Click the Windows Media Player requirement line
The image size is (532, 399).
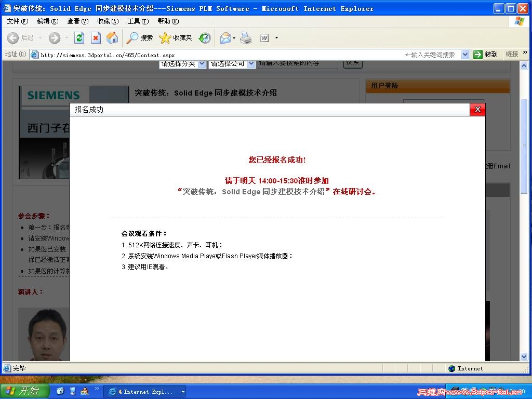(x=207, y=256)
